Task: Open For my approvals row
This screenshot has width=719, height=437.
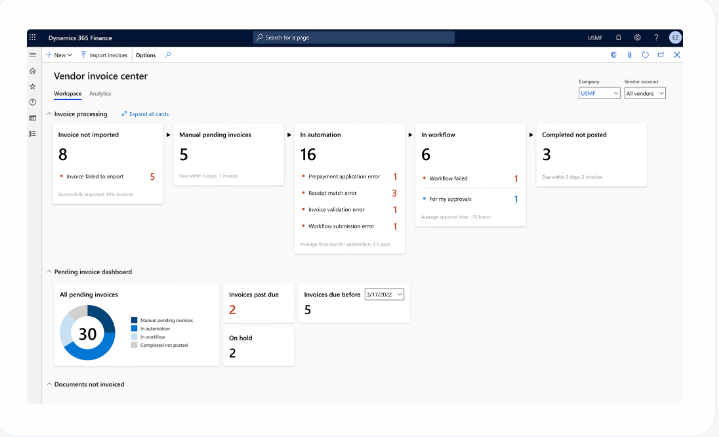Action: coord(470,199)
